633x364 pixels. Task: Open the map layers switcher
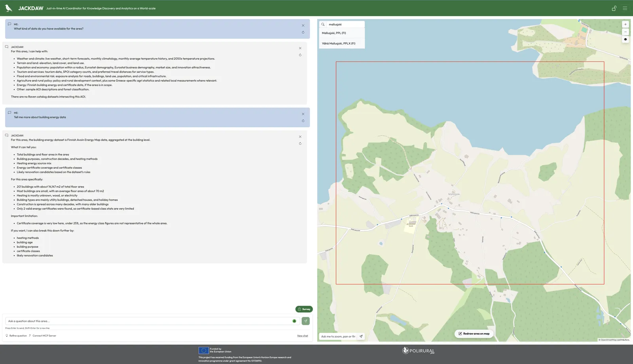pyautogui.click(x=625, y=40)
